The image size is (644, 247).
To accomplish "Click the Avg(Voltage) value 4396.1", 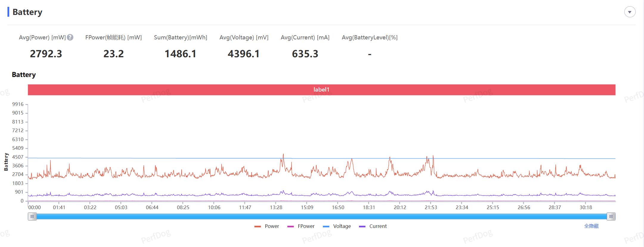I will coord(244,54).
